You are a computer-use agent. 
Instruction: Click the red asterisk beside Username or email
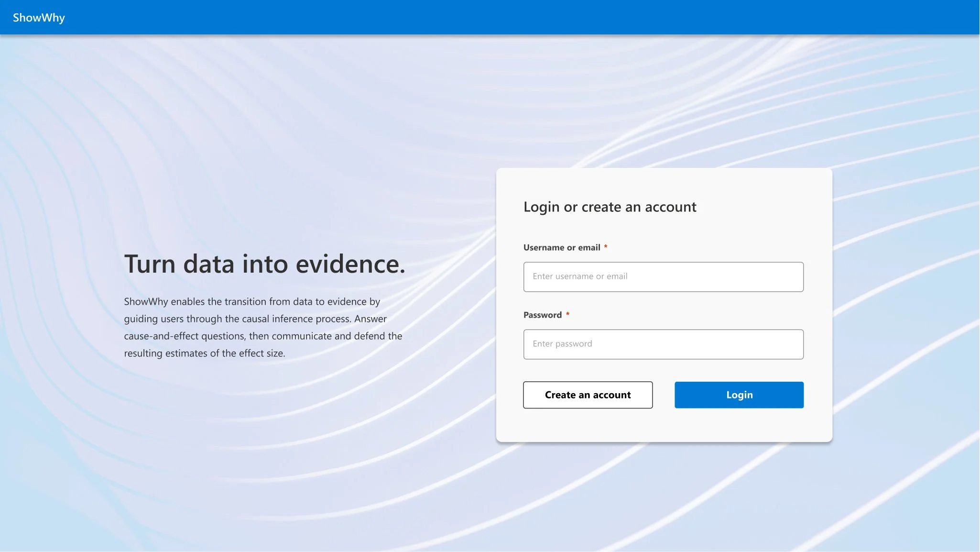point(606,246)
